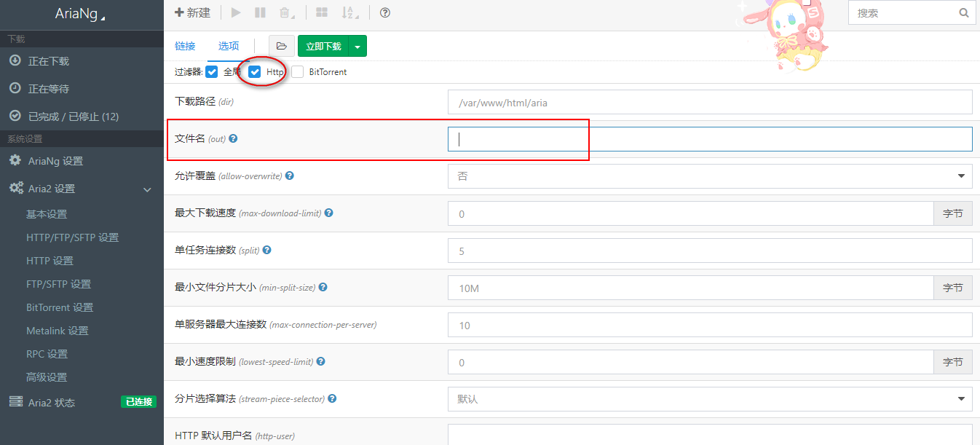This screenshot has width=980, height=445.
Task: Click the 新建 new task button
Action: point(193,12)
